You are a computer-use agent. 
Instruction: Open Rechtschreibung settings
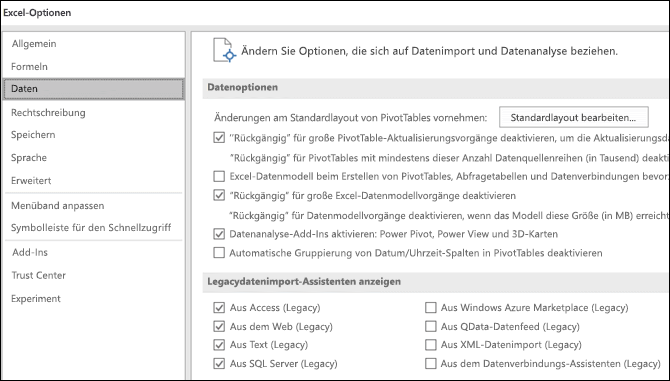click(x=48, y=113)
